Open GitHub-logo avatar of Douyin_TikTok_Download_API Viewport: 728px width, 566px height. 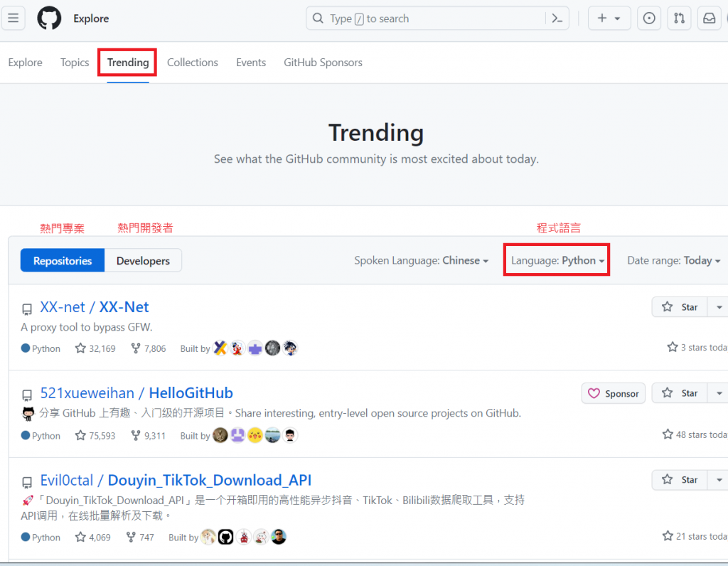click(226, 537)
